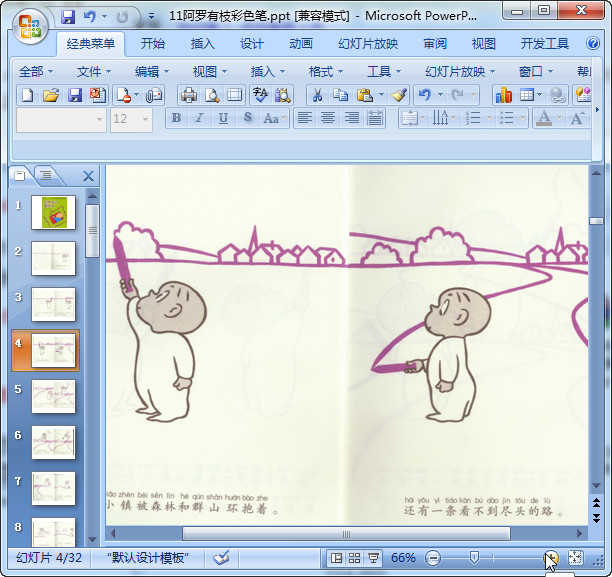This screenshot has width=612, height=577.
Task: Open the 全部 menu
Action: pos(36,72)
